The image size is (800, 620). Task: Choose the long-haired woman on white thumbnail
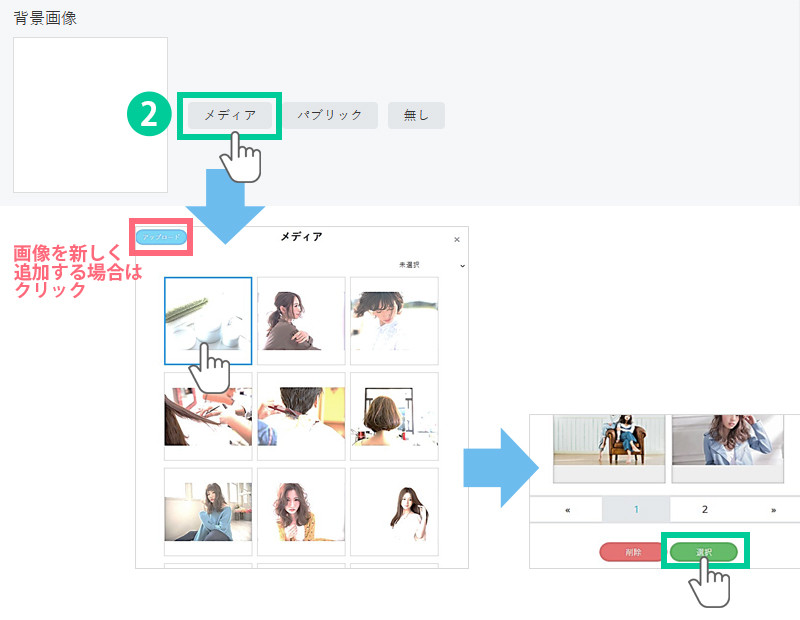point(394,511)
